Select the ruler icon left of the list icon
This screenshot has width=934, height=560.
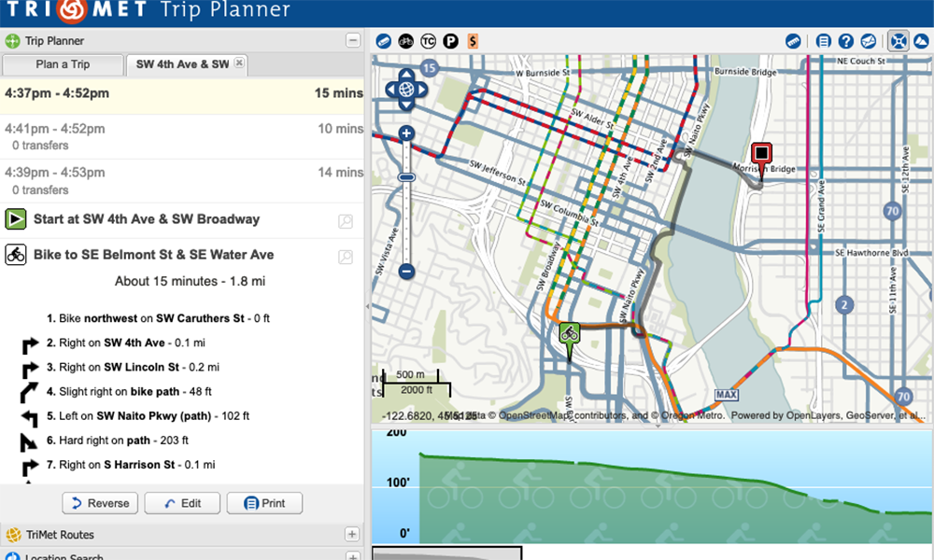click(x=793, y=41)
